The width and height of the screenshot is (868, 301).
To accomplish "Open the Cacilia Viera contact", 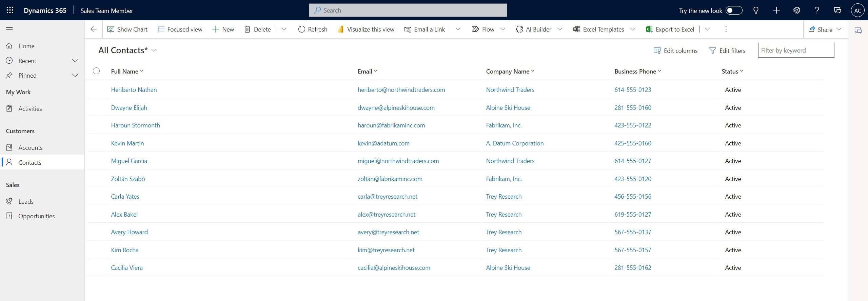I will pyautogui.click(x=127, y=267).
